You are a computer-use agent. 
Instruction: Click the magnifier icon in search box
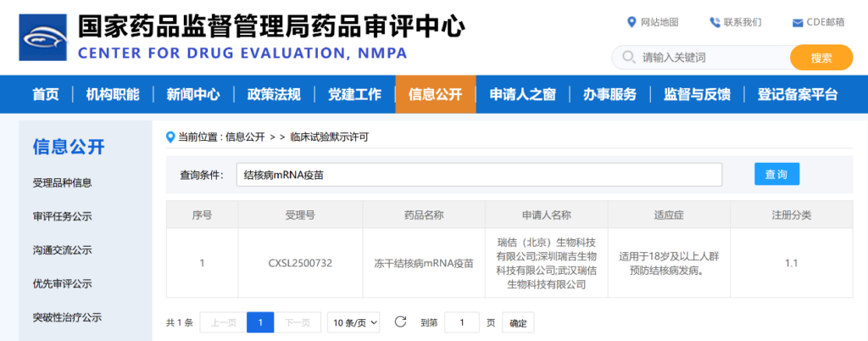point(628,58)
